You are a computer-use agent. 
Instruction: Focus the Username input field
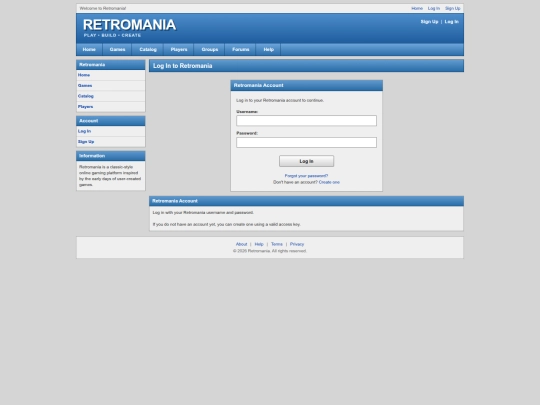click(x=307, y=121)
